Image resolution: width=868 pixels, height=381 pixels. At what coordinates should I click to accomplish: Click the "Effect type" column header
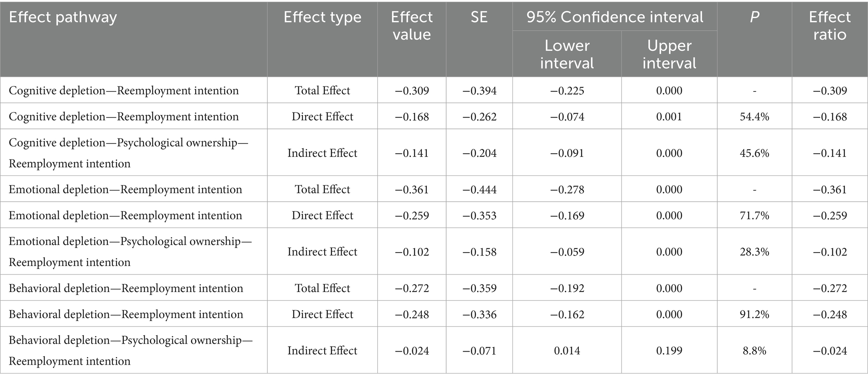coord(322,18)
